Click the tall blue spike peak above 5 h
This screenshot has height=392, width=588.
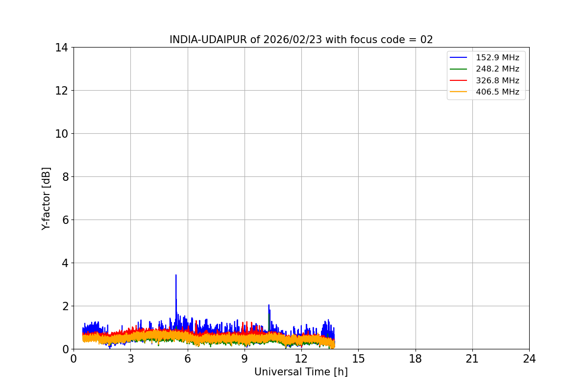(x=176, y=275)
